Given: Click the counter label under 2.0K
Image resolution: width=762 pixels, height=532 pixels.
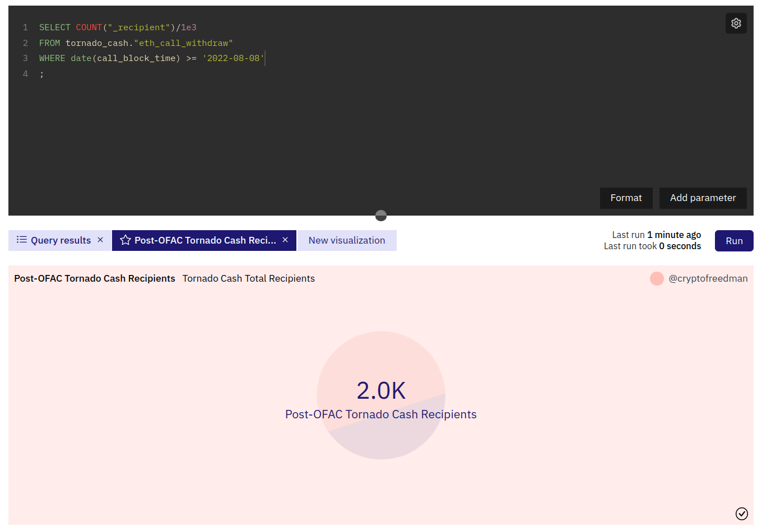Looking at the screenshot, I should coord(381,414).
